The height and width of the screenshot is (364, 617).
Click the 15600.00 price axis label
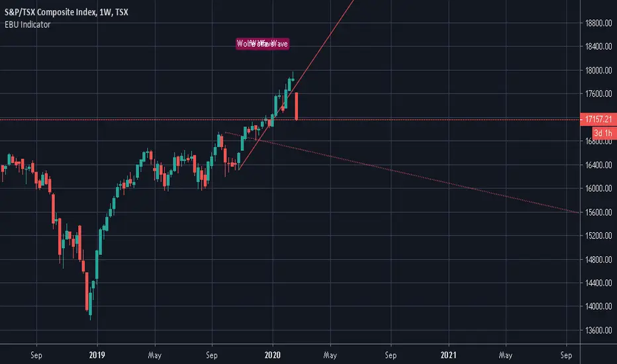pos(598,212)
